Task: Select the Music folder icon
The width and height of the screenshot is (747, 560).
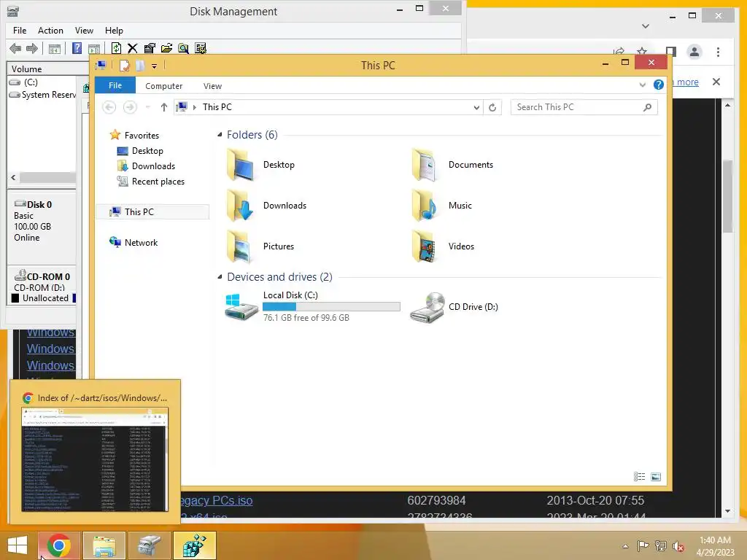Action: pyautogui.click(x=425, y=205)
